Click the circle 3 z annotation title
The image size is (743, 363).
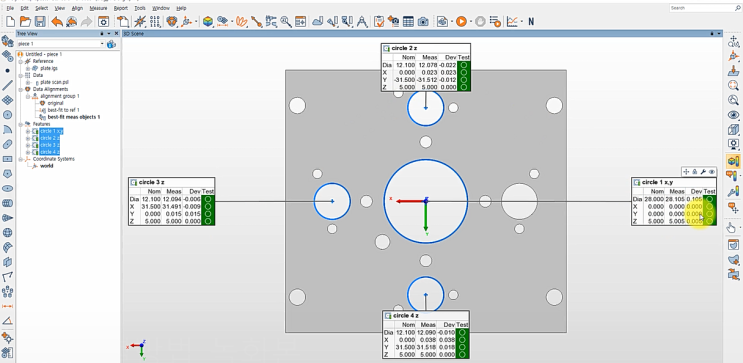coord(152,182)
